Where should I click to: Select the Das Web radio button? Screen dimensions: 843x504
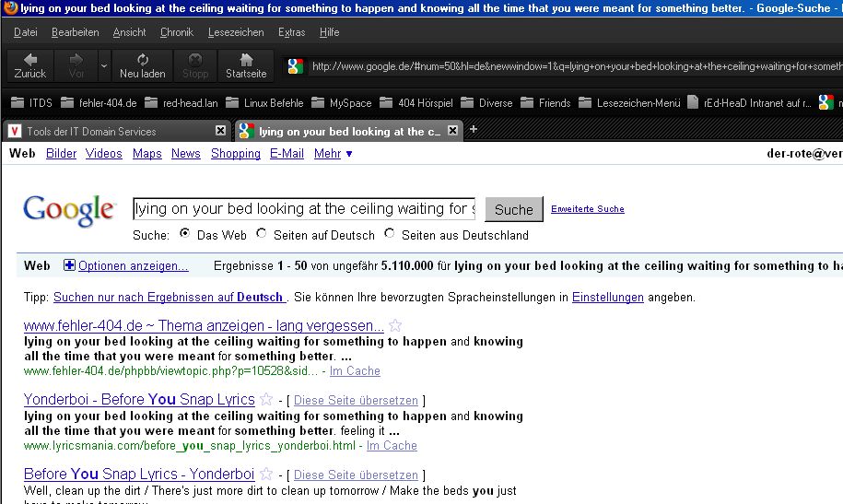184,234
